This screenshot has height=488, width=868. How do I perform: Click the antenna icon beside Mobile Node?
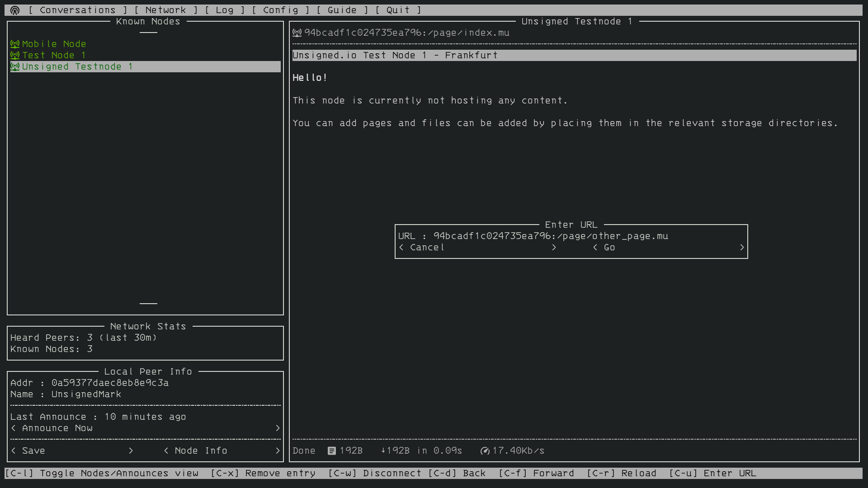pyautogui.click(x=14, y=44)
